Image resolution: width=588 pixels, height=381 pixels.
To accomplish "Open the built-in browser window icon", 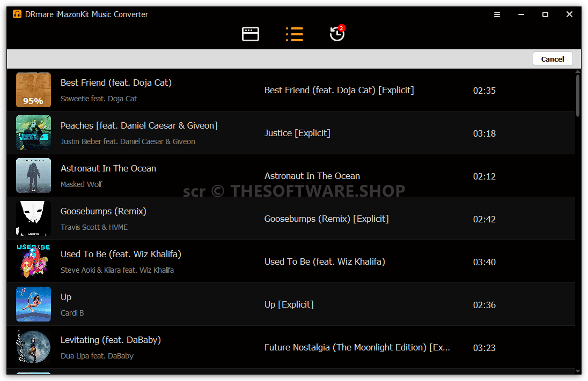I will 250,34.
